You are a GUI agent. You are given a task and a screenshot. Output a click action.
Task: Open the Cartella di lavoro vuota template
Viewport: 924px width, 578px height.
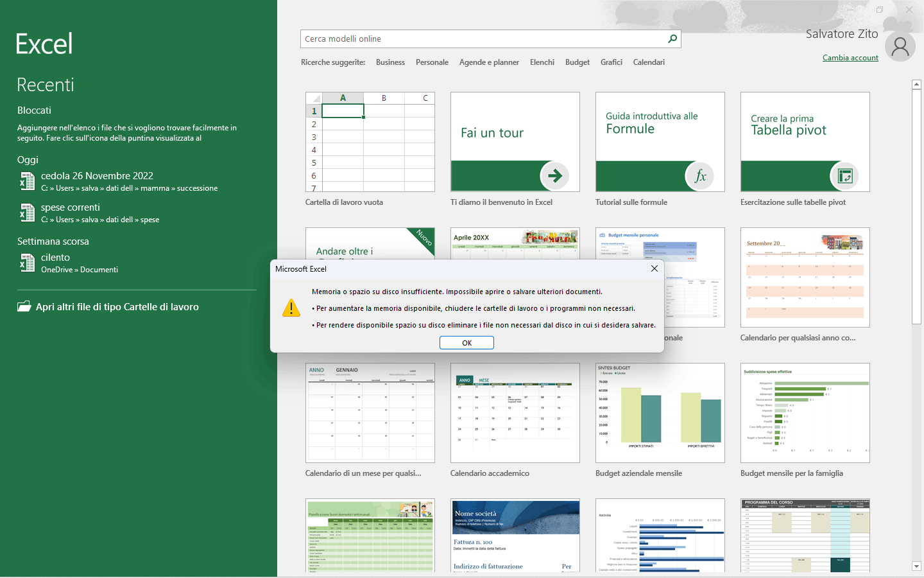(x=370, y=142)
